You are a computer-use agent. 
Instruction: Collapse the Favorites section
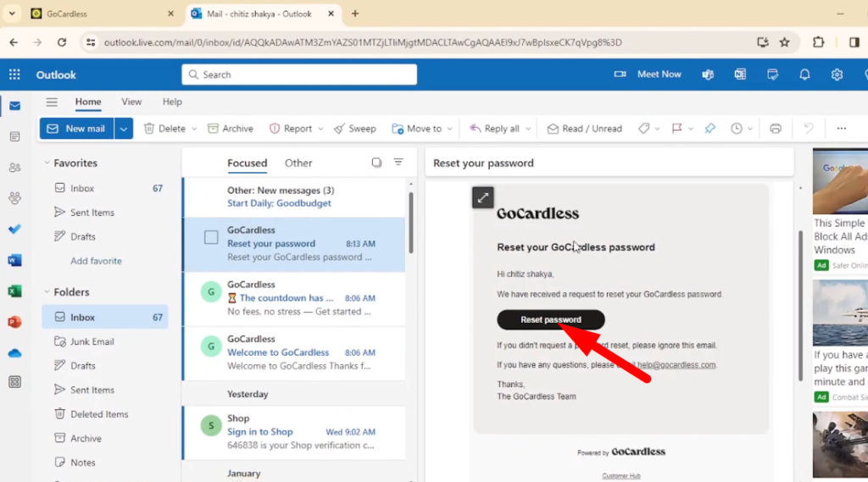(x=47, y=163)
